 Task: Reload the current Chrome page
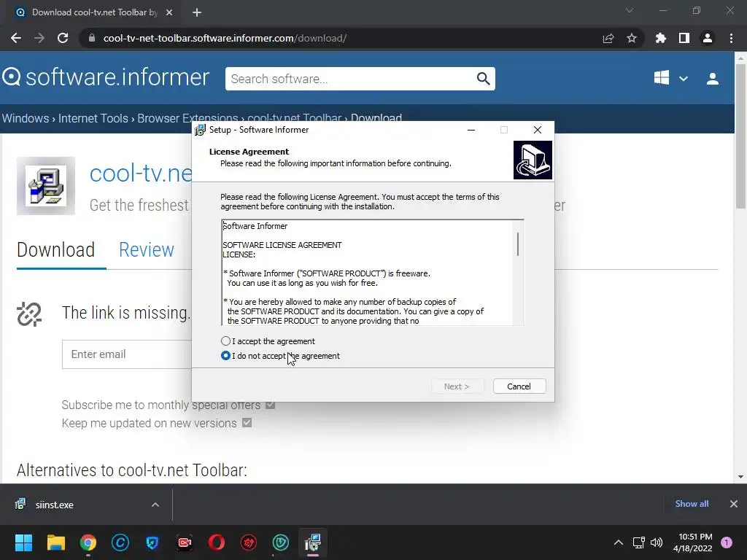tap(63, 38)
